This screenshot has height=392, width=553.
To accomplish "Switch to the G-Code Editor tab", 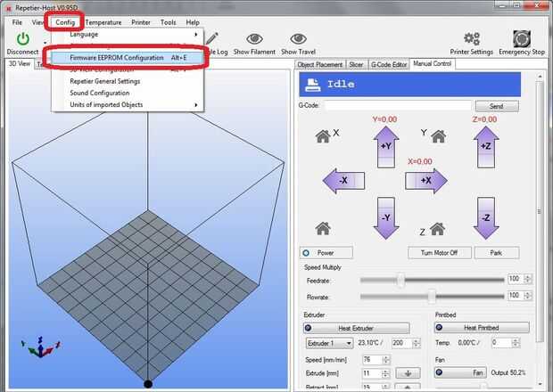I will pos(389,64).
